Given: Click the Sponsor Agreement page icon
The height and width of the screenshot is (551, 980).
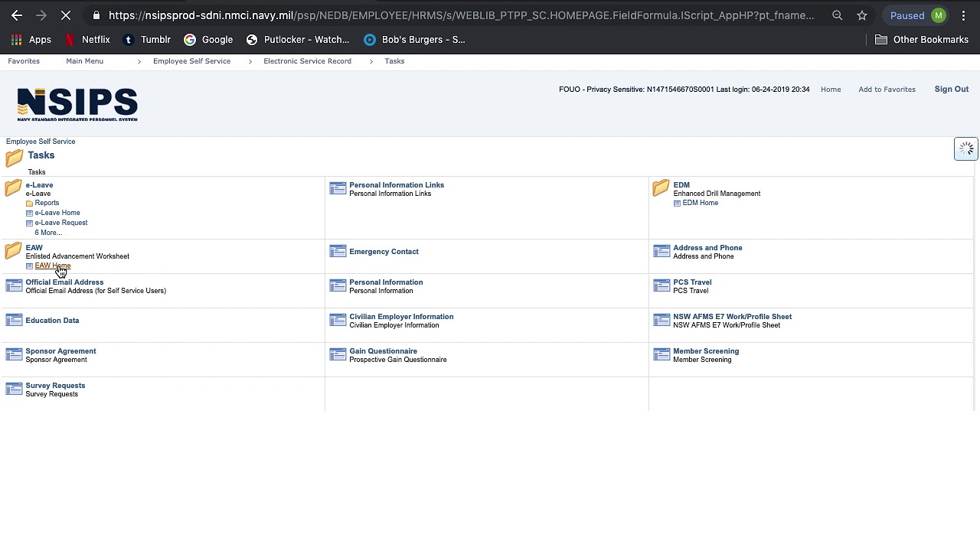Looking at the screenshot, I should [14, 354].
